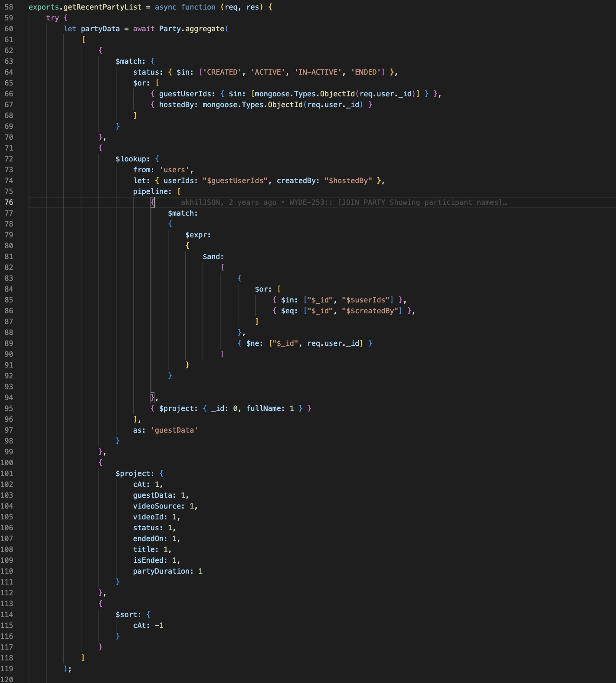
Task: Click the title field on line 108
Action: point(144,549)
